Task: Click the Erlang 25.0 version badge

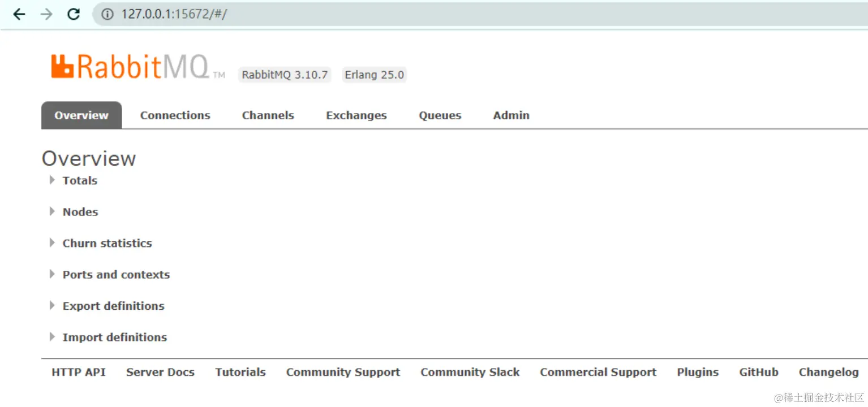Action: coord(375,75)
